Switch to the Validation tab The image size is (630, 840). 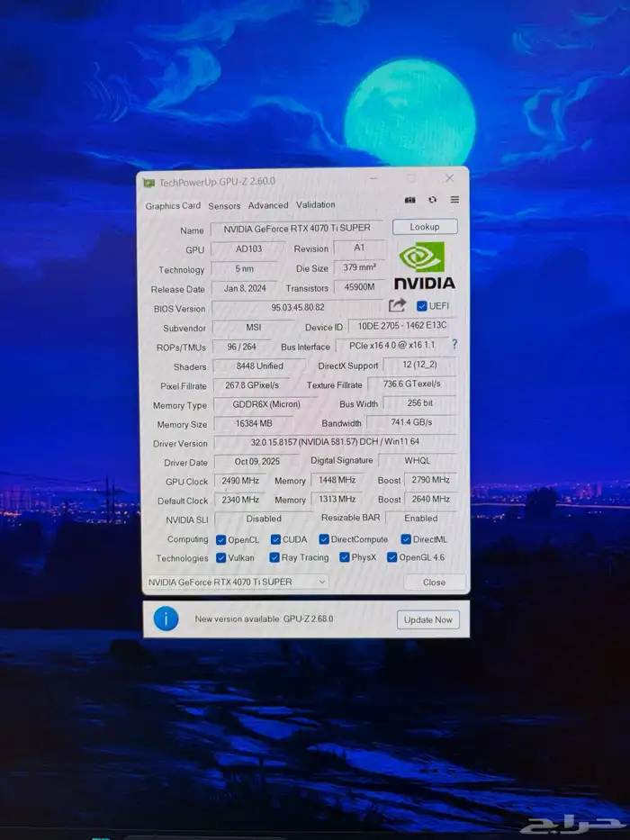pos(316,204)
